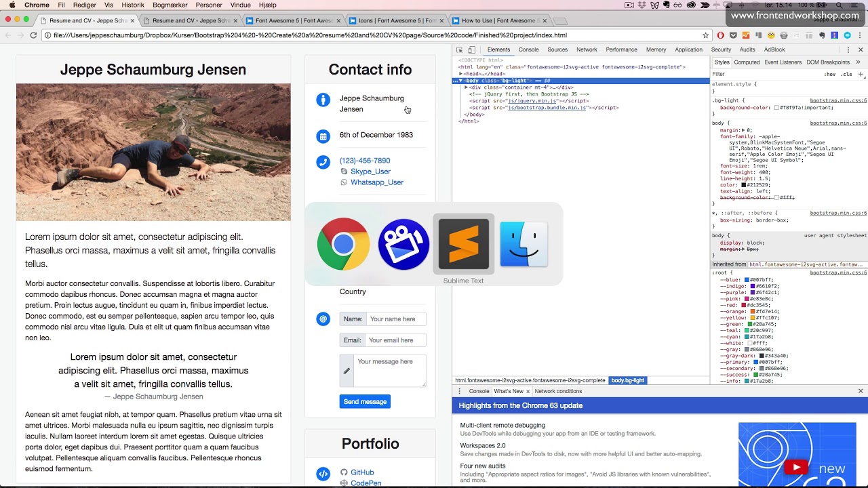The image size is (868, 488).
Task: Open macOS Spotlight search icon
Action: coord(838,5)
